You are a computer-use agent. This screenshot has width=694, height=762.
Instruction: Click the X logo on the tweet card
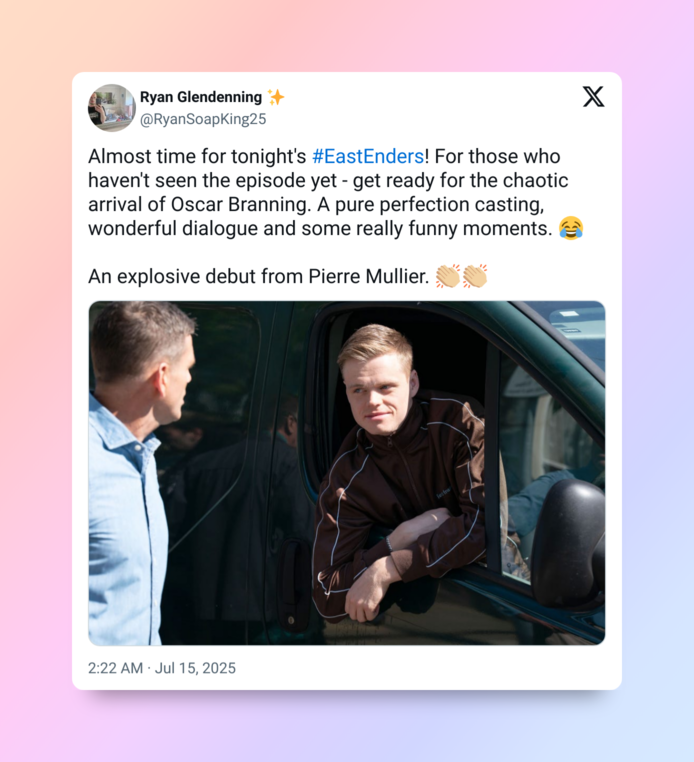pos(593,97)
